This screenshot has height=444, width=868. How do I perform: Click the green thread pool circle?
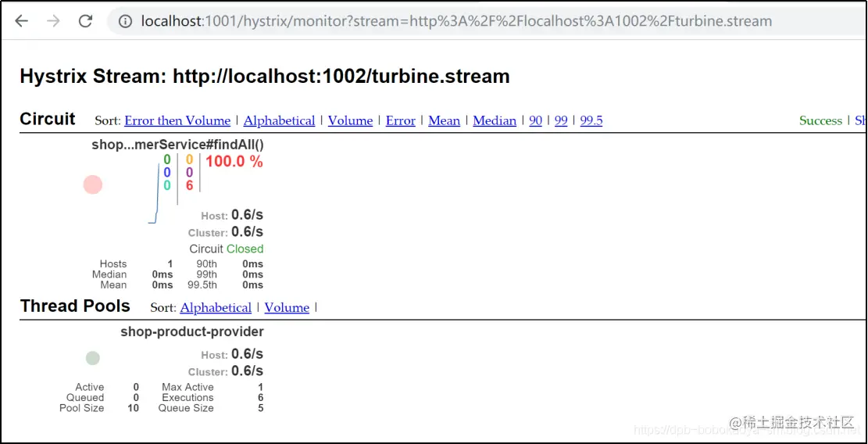point(92,358)
